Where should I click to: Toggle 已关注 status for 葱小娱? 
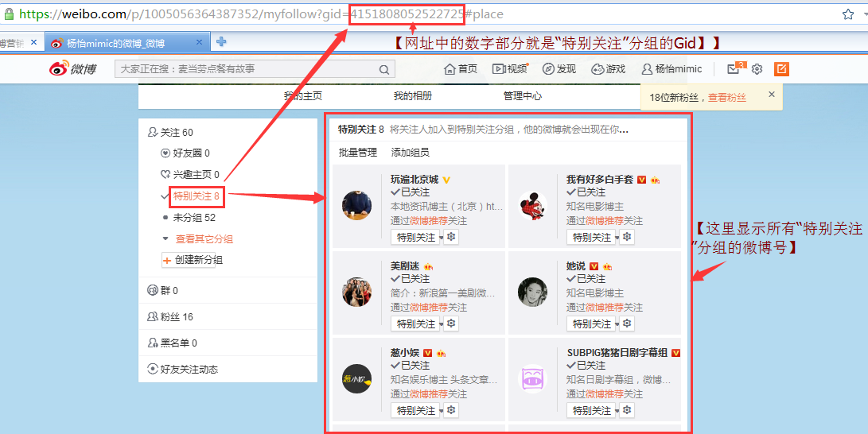coord(410,366)
